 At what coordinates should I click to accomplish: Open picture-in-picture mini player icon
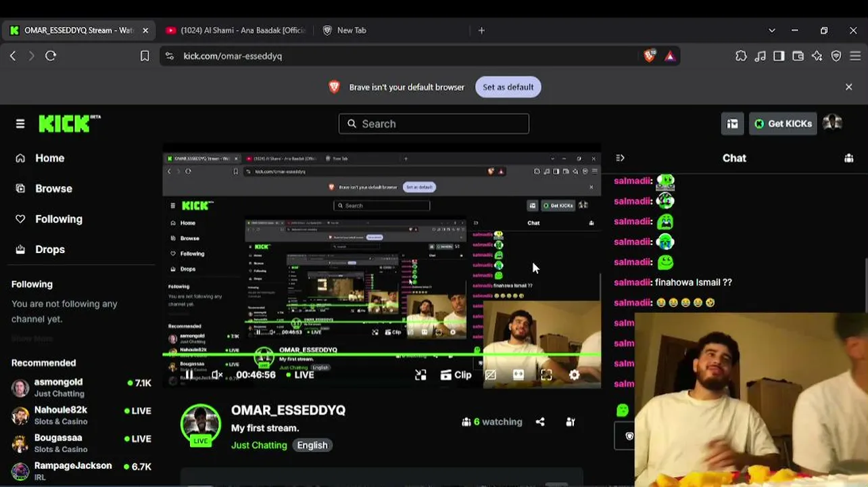[x=420, y=375]
